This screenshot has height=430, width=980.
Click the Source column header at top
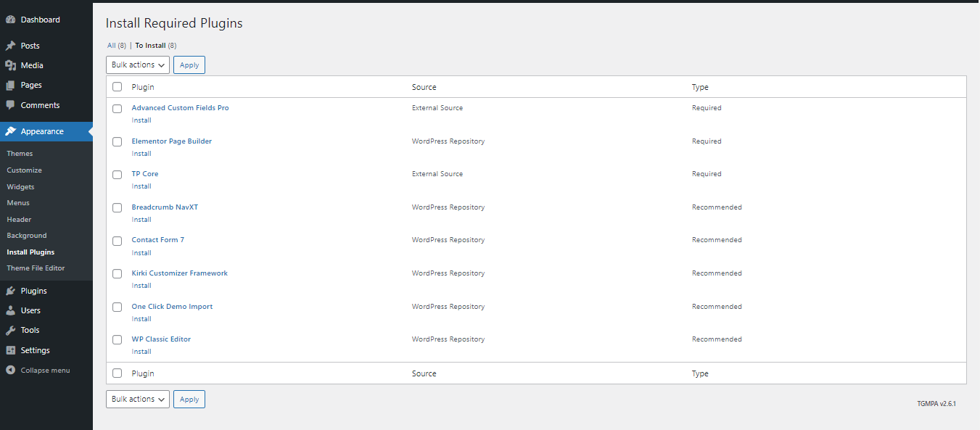point(424,87)
